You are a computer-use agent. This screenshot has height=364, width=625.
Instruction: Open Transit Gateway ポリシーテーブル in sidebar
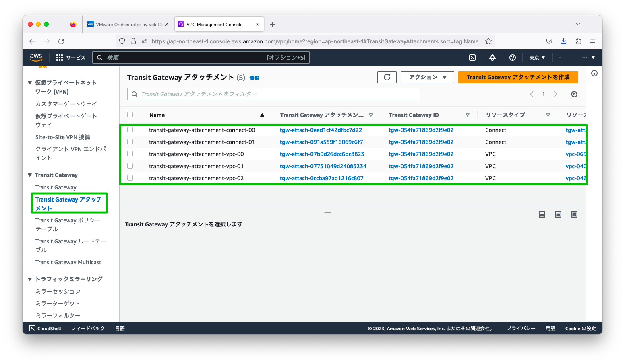[x=68, y=224]
